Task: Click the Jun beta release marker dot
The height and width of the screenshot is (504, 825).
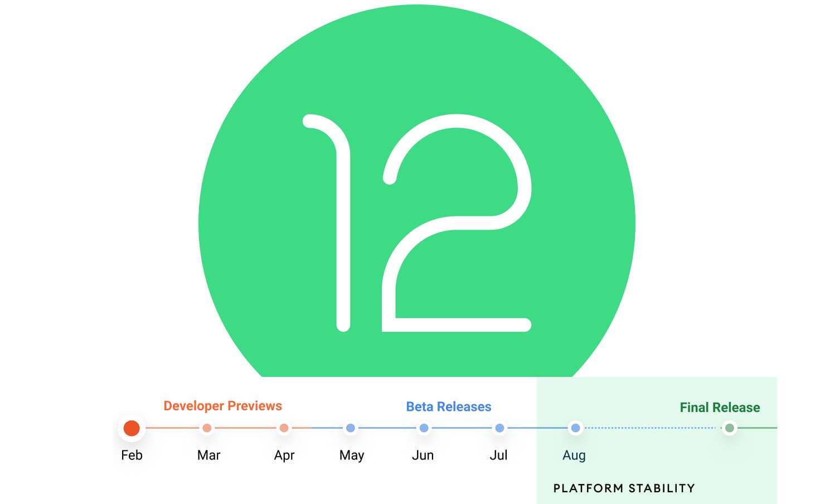Action: tap(424, 428)
